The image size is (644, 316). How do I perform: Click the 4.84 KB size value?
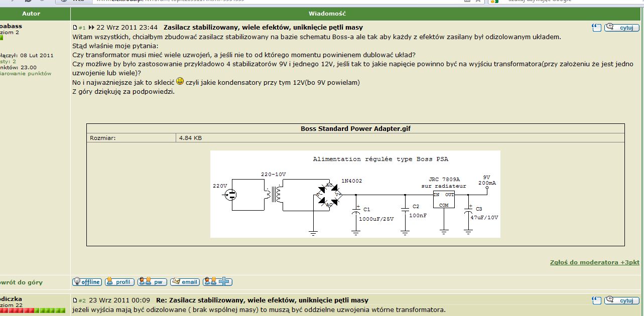(x=190, y=137)
